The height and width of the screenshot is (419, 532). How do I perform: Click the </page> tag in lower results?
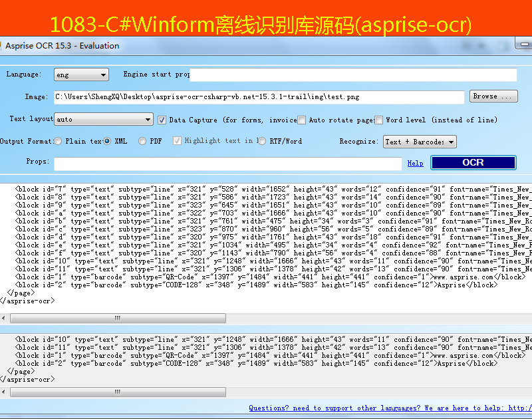[x=21, y=372]
